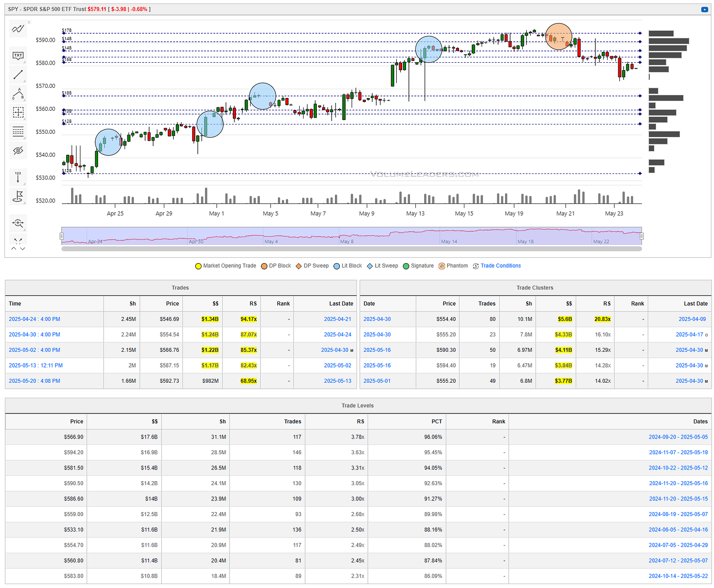Click the Lit Block circle near $587
Viewport: 714px width, 588px height.
tap(429, 49)
